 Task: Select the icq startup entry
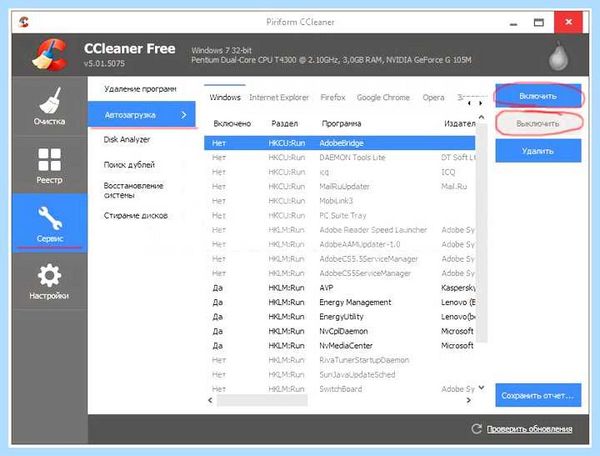click(x=340, y=172)
